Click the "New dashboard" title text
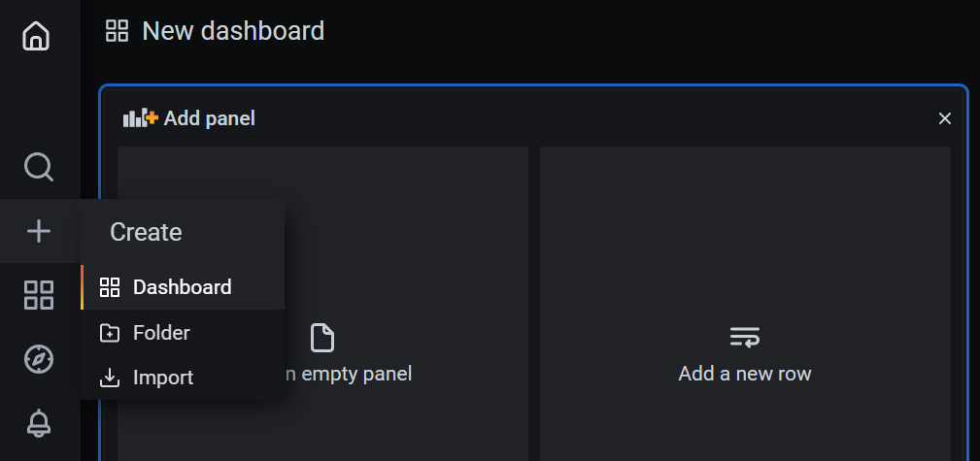980x461 pixels. (233, 31)
